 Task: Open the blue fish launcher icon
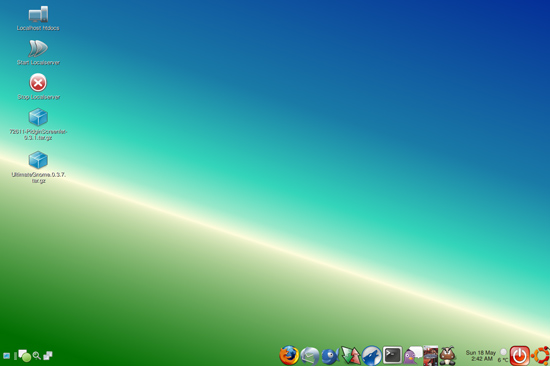(330, 356)
